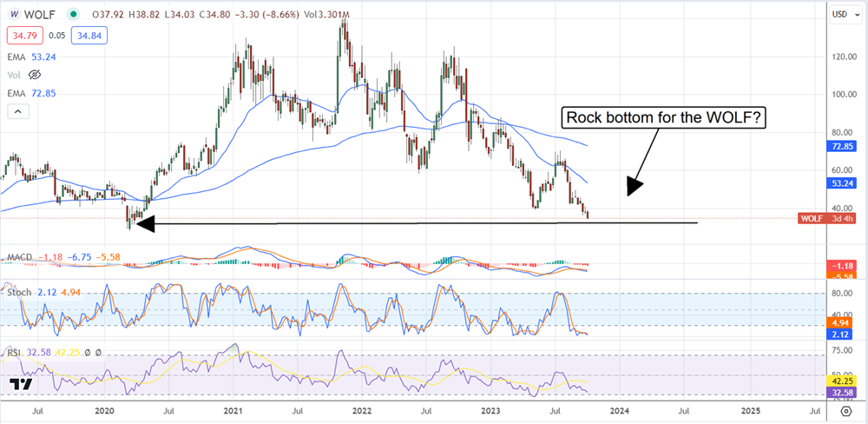This screenshot has height=424, width=868.
Task: Click the 0.05 spread value
Action: click(x=57, y=36)
